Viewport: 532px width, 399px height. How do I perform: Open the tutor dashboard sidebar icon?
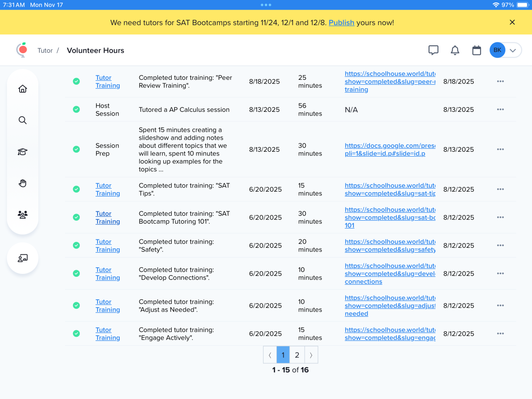click(x=23, y=258)
